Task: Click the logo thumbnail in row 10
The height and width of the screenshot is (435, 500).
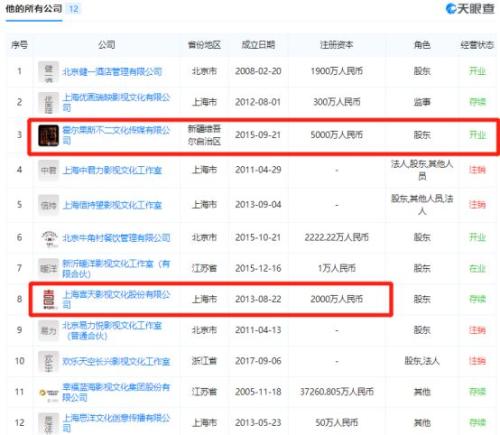Action: tap(48, 361)
